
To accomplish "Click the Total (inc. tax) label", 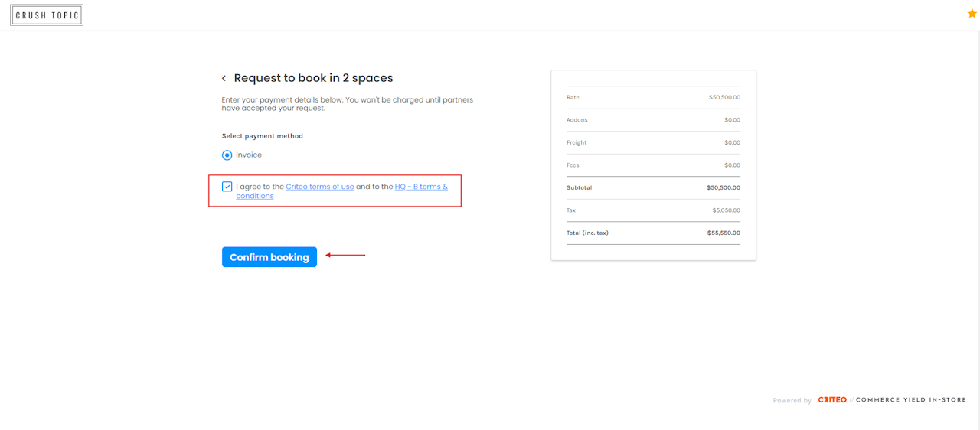I will coord(587,233).
